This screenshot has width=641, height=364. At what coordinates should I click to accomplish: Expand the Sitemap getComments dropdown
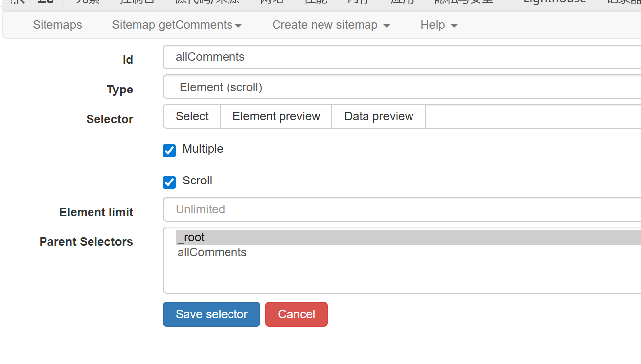(177, 25)
